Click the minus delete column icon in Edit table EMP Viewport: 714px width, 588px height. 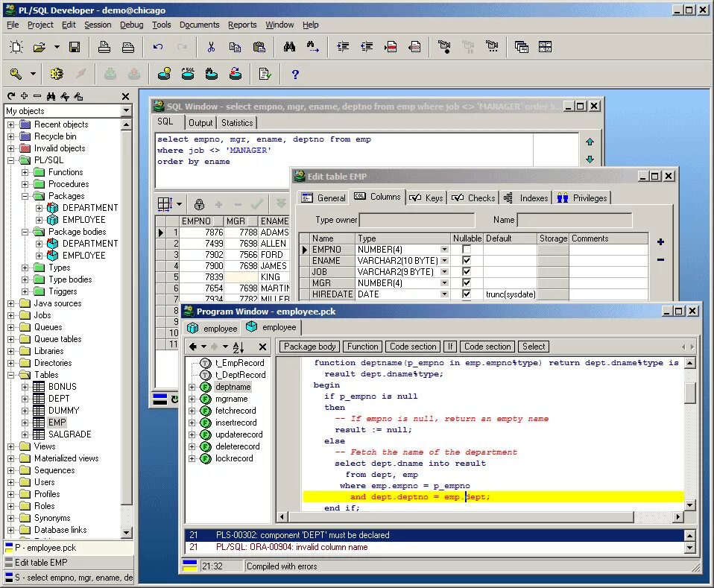tap(661, 259)
